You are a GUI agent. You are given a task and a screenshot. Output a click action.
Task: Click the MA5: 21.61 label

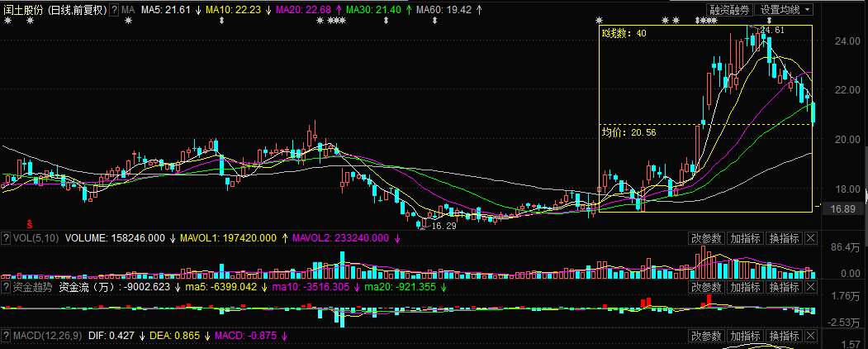[166, 10]
